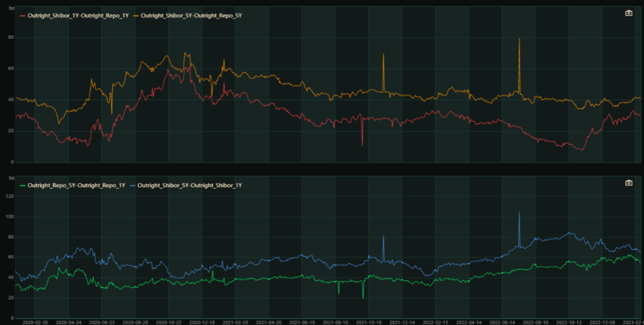This screenshot has height=325, width=644.
Task: Click the 60 y-axis label in lower chart
Action: click(11, 257)
